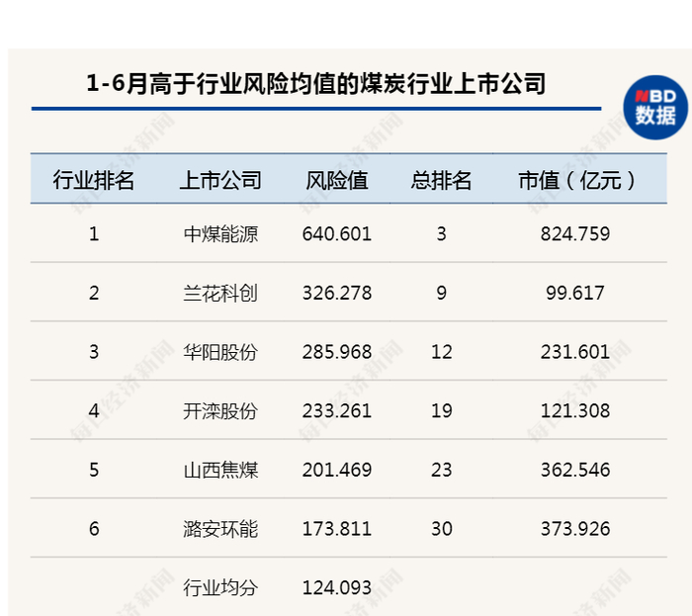The image size is (692, 616).
Task: Select company name 华阳股份
Action: click(x=220, y=352)
